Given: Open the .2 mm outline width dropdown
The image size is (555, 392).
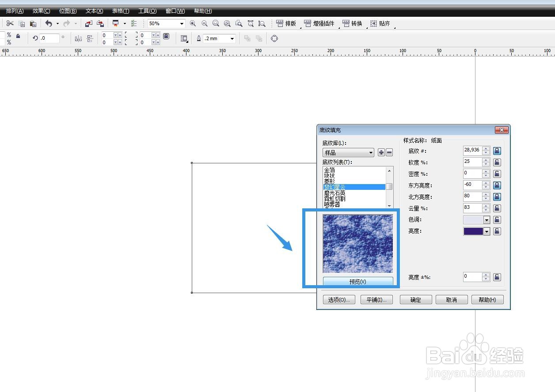Looking at the screenshot, I should pos(232,39).
